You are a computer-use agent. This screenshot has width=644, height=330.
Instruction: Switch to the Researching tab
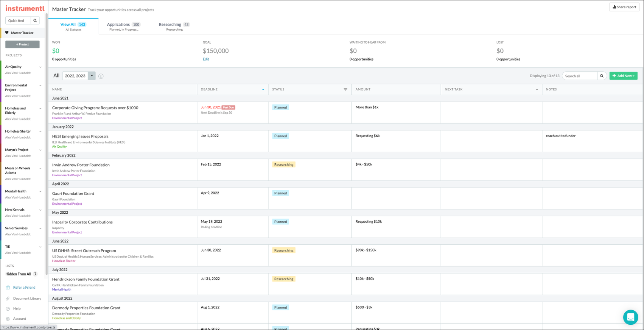(x=174, y=27)
